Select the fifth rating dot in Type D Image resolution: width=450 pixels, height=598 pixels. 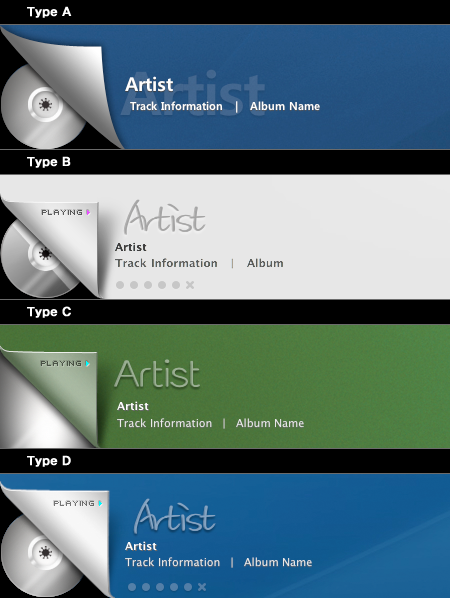(x=188, y=587)
